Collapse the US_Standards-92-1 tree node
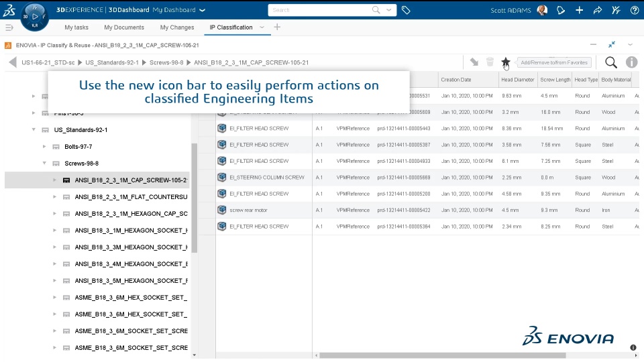 (x=34, y=129)
